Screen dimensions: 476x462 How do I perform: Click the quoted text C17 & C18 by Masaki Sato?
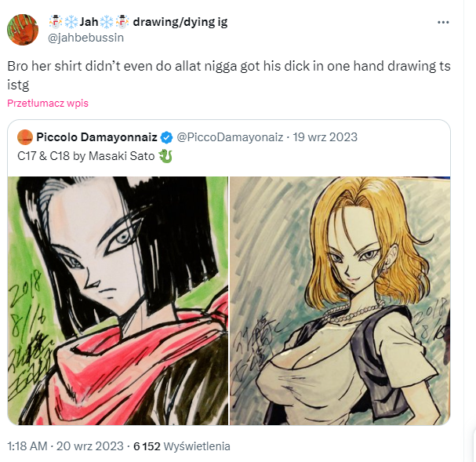point(86,156)
